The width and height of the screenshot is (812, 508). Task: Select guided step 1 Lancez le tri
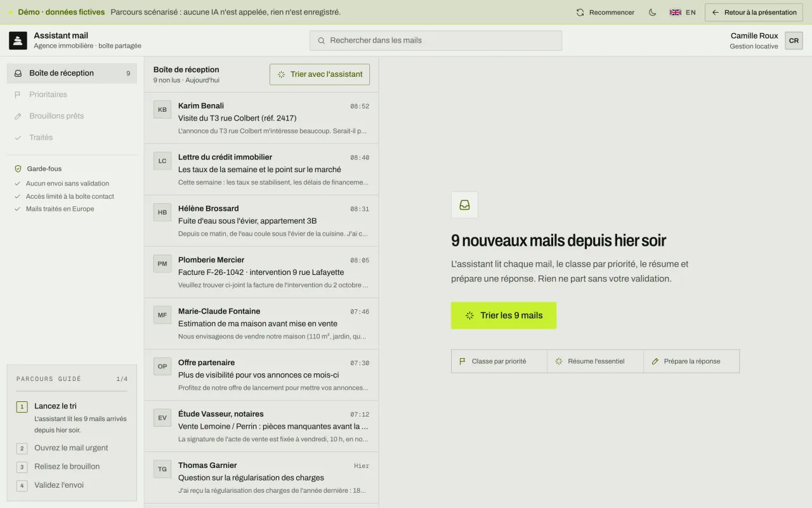[72, 417]
